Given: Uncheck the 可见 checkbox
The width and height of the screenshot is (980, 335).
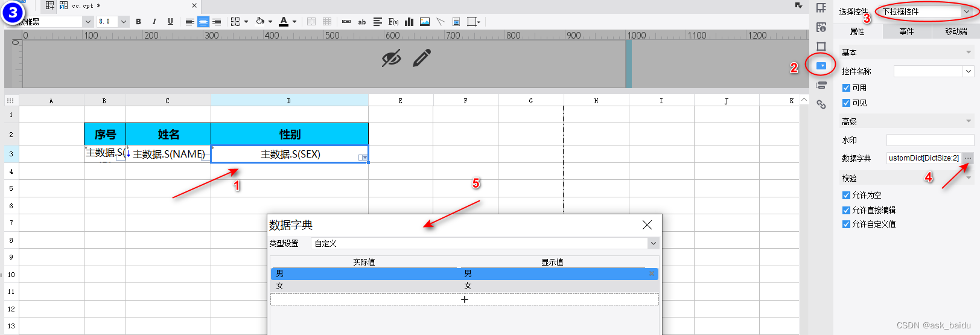Looking at the screenshot, I should pyautogui.click(x=846, y=103).
